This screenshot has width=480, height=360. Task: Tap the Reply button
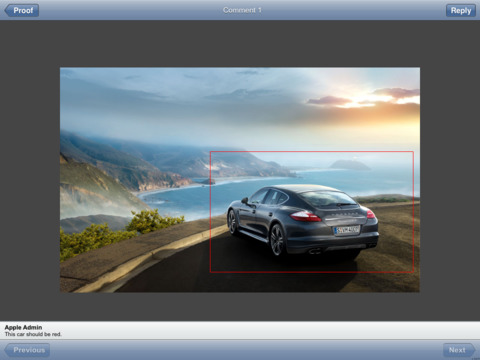click(x=461, y=10)
